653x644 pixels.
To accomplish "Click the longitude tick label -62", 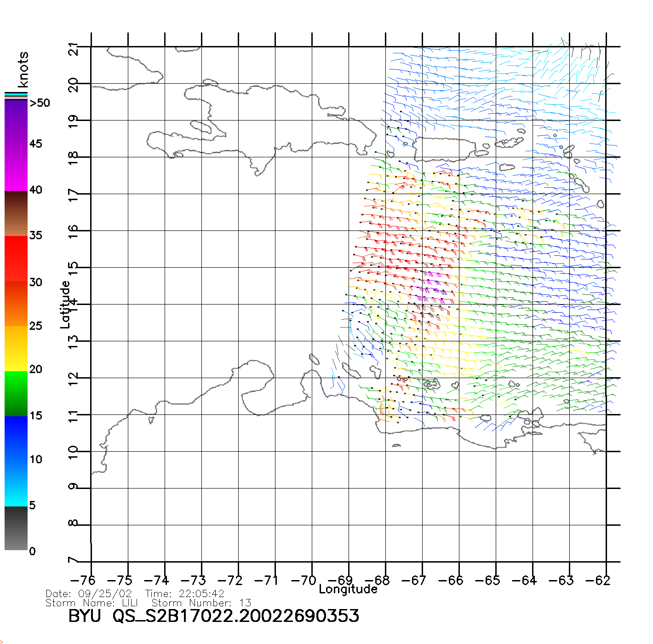I will point(598,581).
